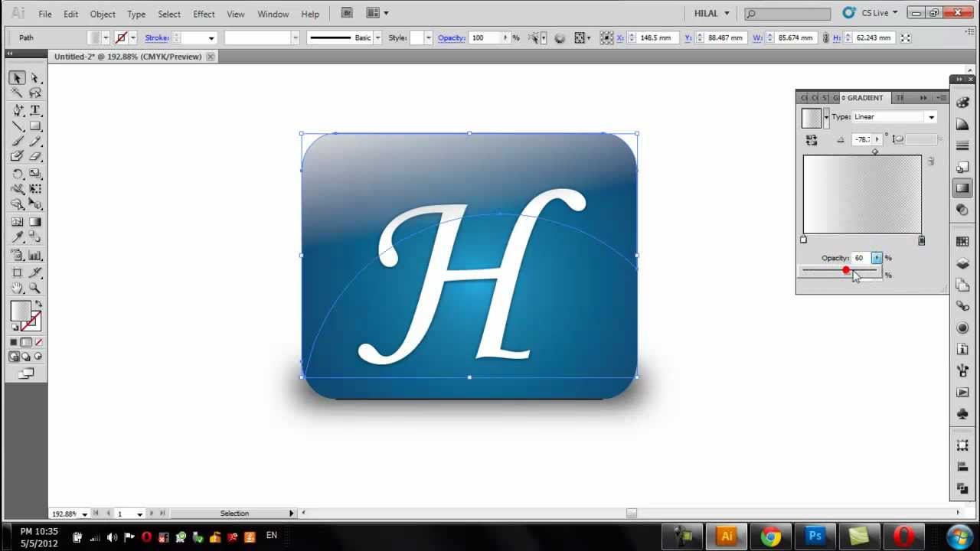Select the right gradient stop

[921, 240]
